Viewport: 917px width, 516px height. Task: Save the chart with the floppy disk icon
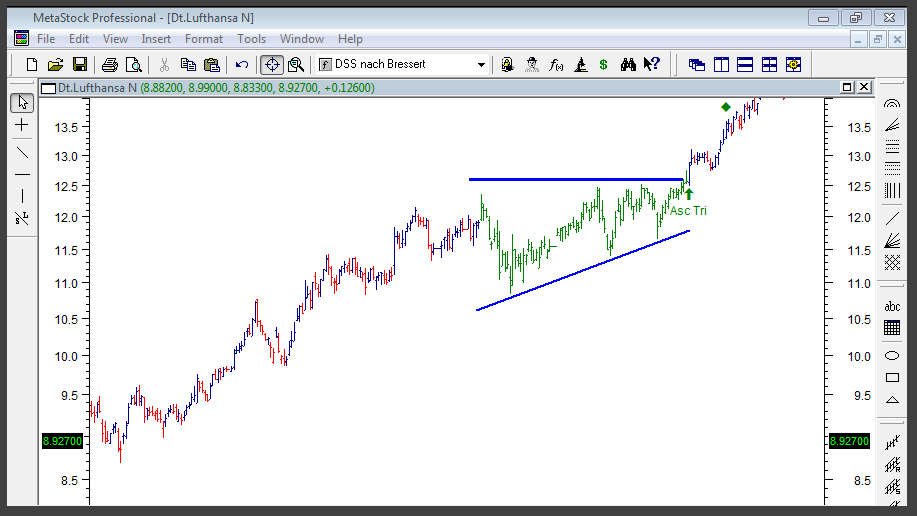(x=80, y=64)
